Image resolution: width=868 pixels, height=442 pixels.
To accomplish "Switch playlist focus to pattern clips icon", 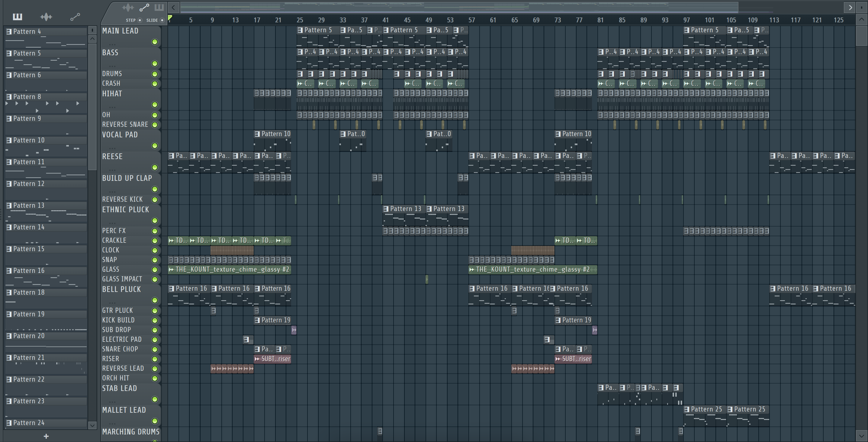I will (x=159, y=7).
